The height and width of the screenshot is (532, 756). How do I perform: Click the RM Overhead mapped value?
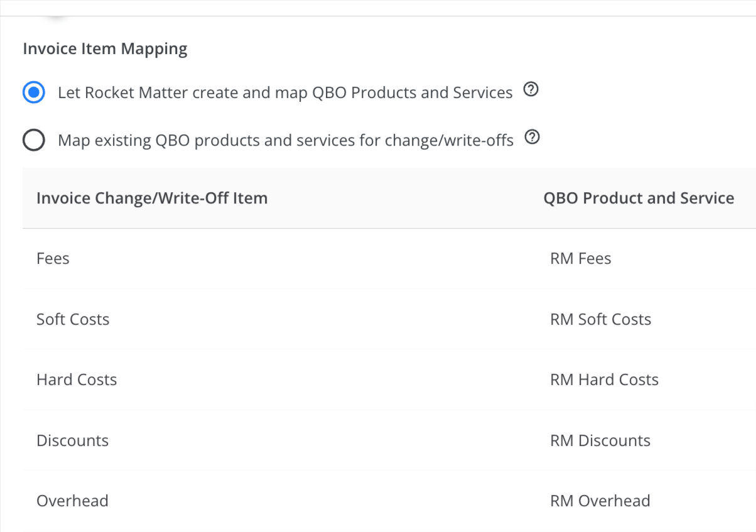[600, 501]
